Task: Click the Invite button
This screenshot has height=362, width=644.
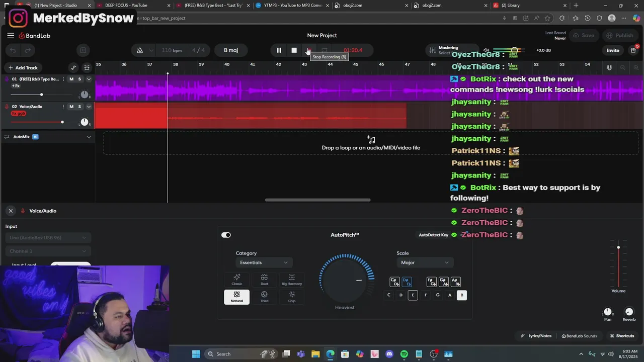Action: click(x=613, y=50)
